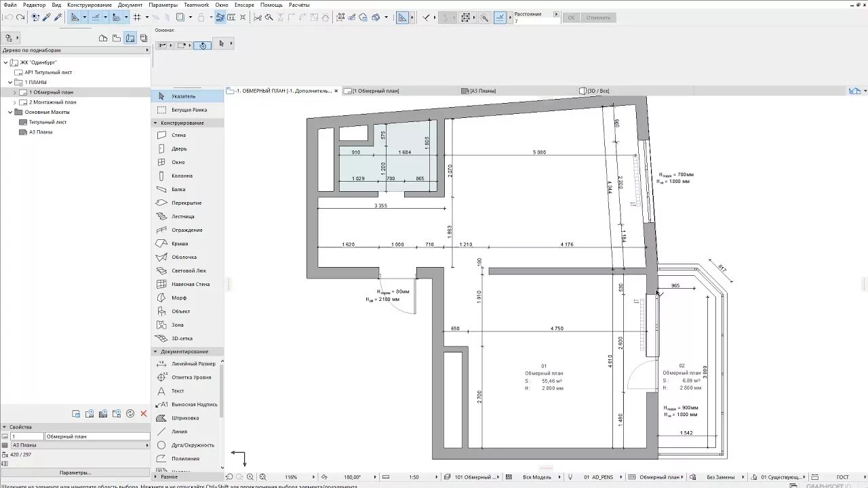
Task: Select the Текст tool
Action: coord(186,391)
